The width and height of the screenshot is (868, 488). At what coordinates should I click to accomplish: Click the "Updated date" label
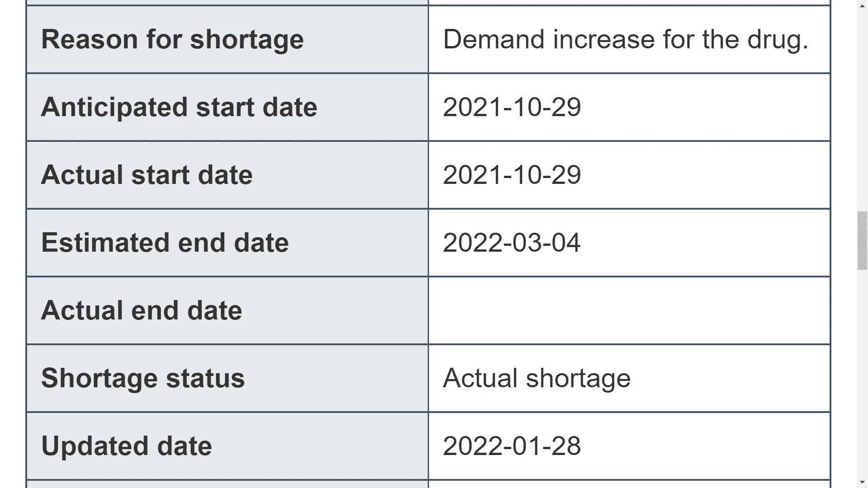(x=127, y=446)
